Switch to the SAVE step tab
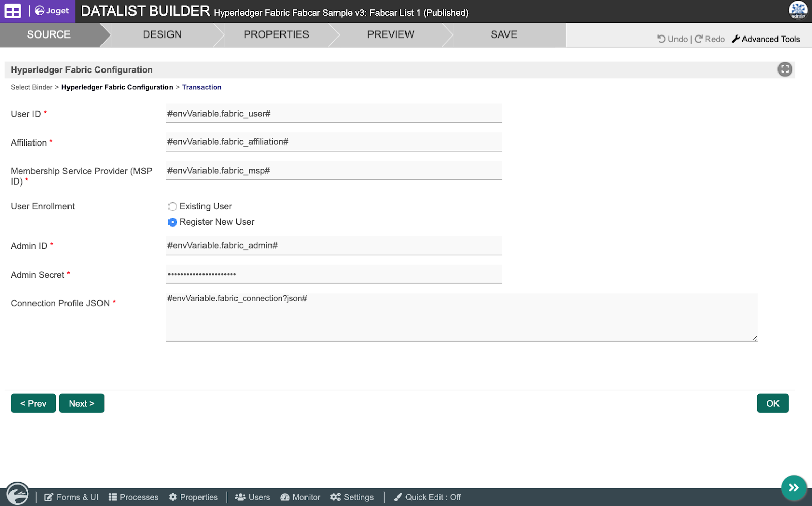812x506 pixels. [x=503, y=34]
